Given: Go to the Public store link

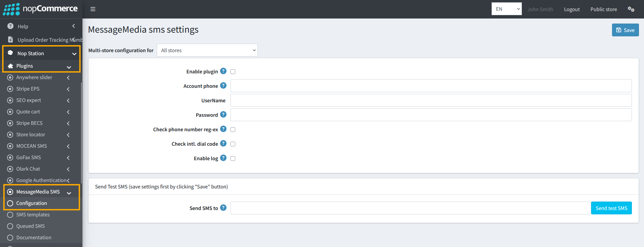Looking at the screenshot, I should pyautogui.click(x=604, y=9).
